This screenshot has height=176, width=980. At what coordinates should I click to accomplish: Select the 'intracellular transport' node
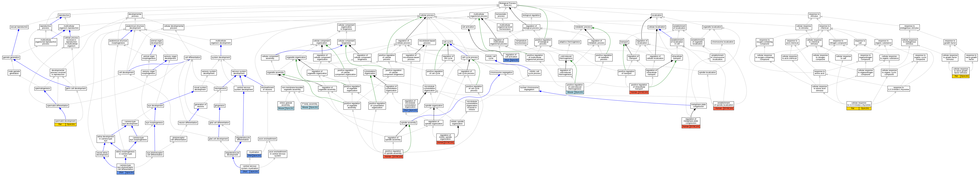[x=677, y=58]
